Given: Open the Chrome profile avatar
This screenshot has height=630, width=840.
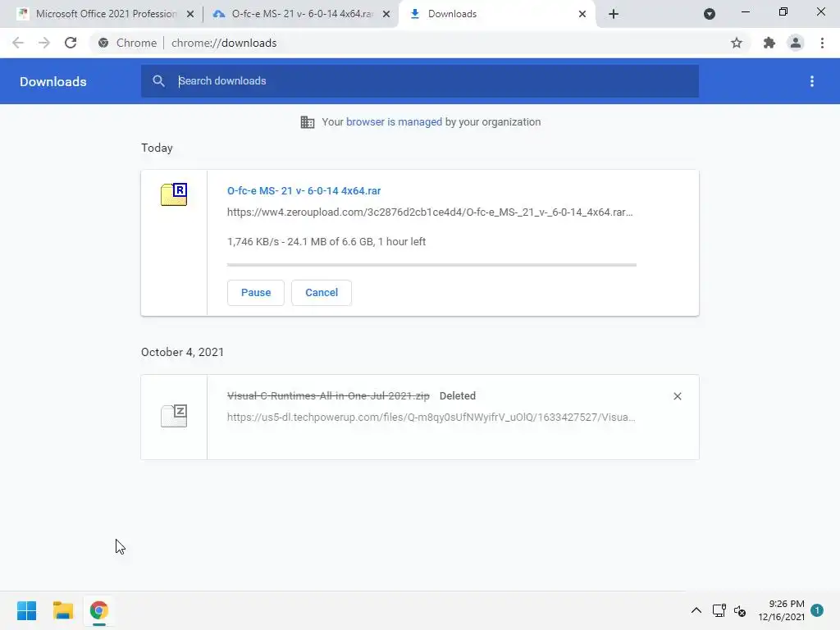Looking at the screenshot, I should (x=796, y=43).
